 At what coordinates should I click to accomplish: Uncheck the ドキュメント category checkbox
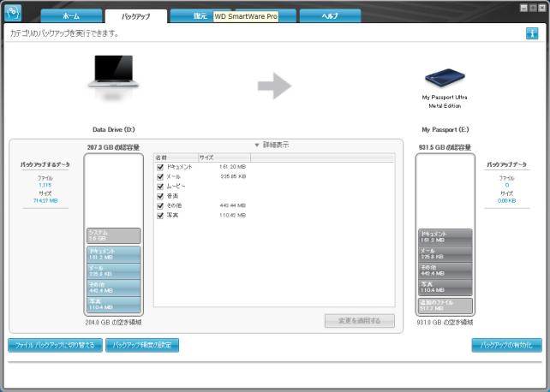click(160, 167)
